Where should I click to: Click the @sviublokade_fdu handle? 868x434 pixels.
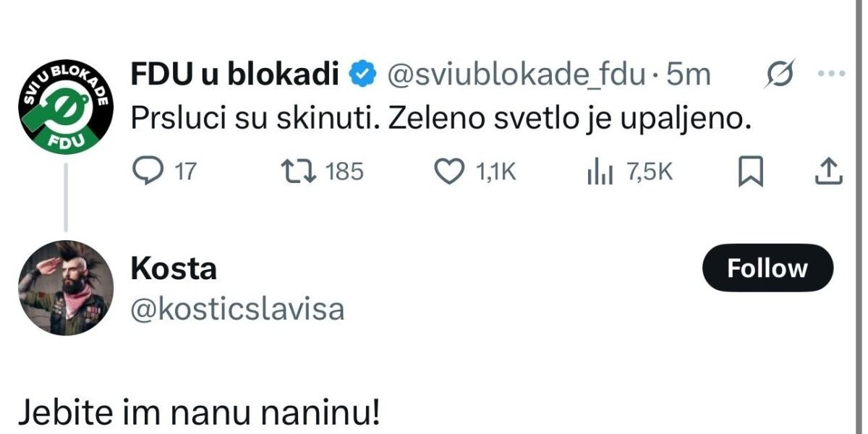[516, 74]
